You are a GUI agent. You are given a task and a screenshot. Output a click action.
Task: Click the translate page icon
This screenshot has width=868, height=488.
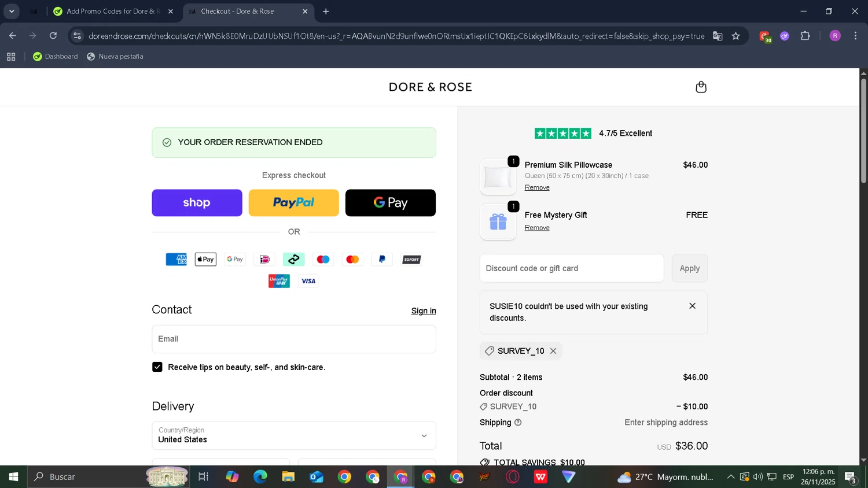click(x=718, y=36)
